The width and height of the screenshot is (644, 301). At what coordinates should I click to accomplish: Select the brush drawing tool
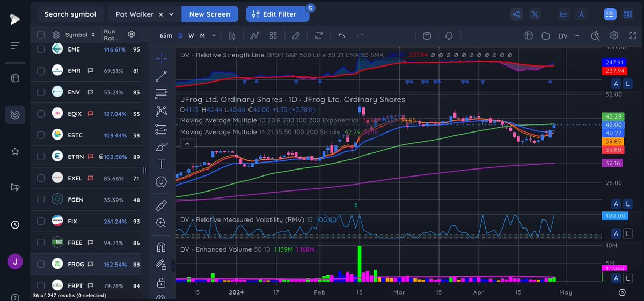point(161,146)
